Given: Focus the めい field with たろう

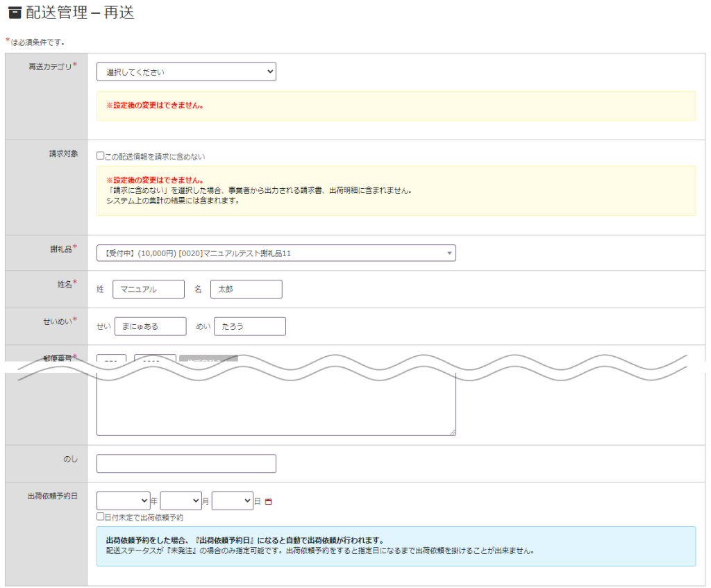Looking at the screenshot, I should point(250,326).
